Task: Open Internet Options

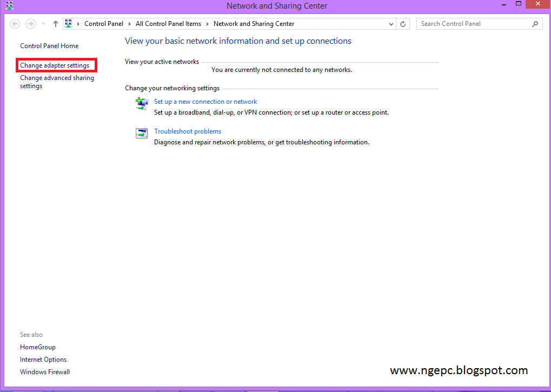Action: [x=43, y=359]
